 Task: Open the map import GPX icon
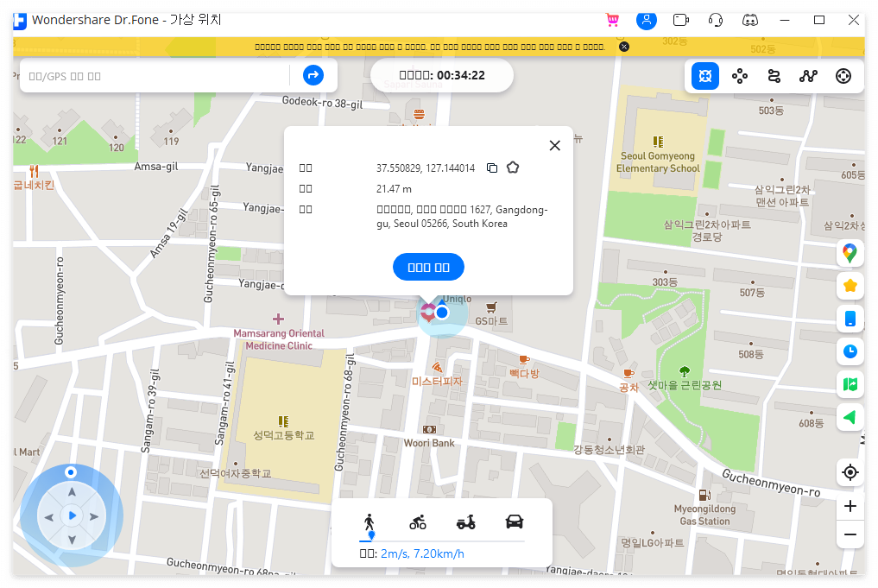pos(850,384)
